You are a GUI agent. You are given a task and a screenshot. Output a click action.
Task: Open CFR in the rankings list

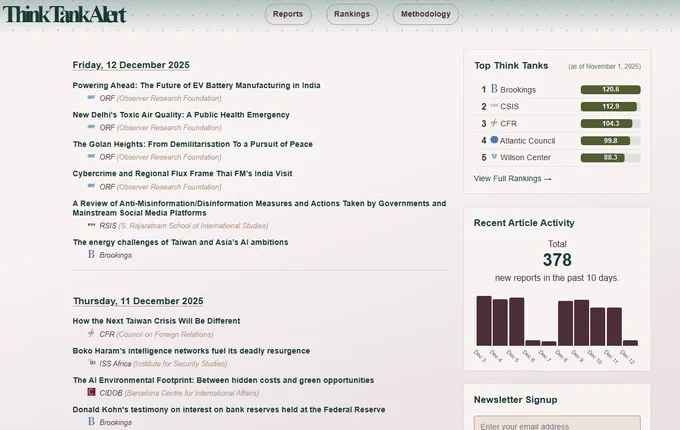pyautogui.click(x=508, y=124)
